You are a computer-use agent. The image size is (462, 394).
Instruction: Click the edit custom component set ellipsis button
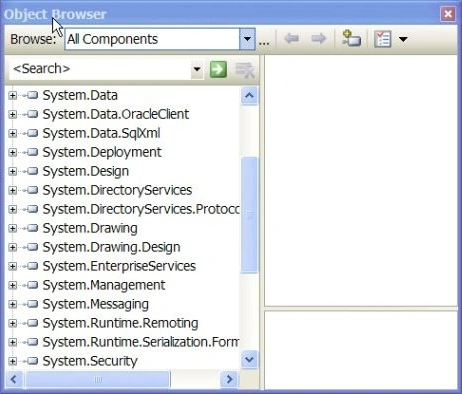[264, 42]
